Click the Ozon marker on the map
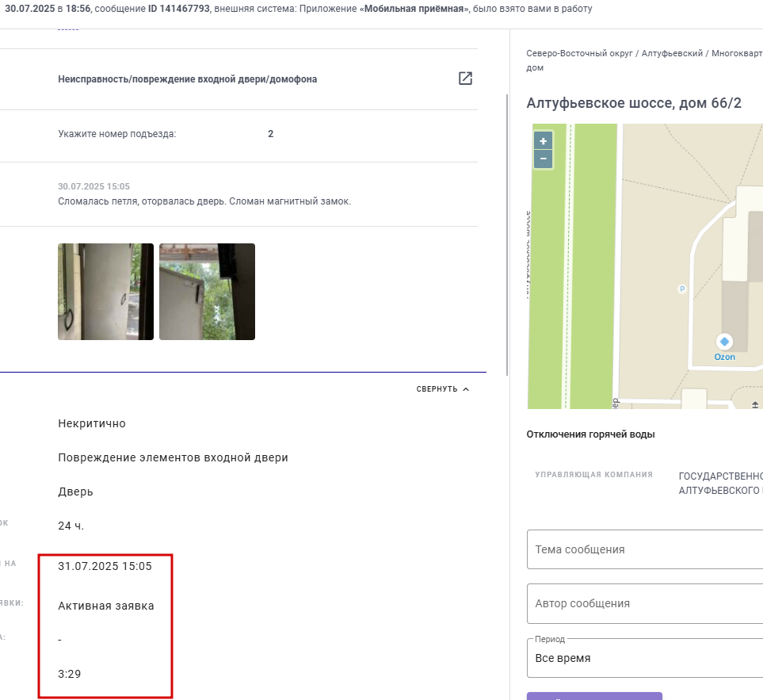763x700 pixels. 724,342
